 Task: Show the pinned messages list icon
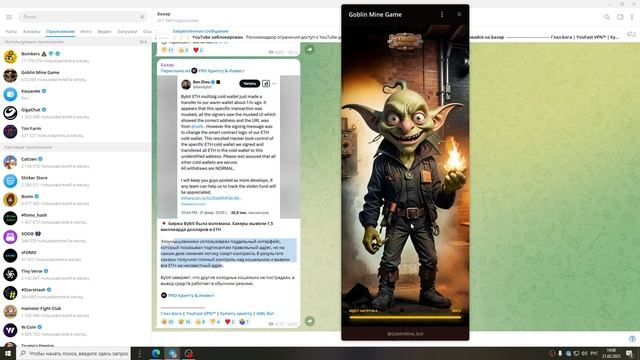click(x=631, y=35)
